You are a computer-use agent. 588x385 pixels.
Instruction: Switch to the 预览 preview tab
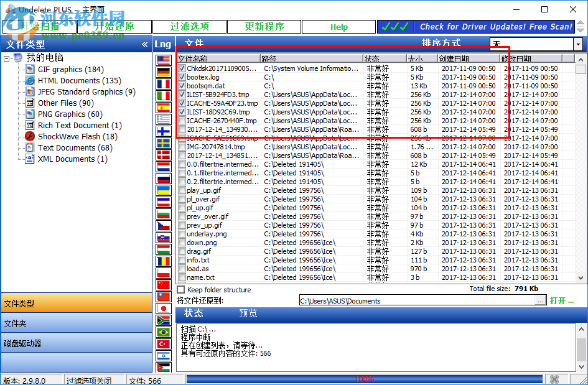(x=248, y=313)
